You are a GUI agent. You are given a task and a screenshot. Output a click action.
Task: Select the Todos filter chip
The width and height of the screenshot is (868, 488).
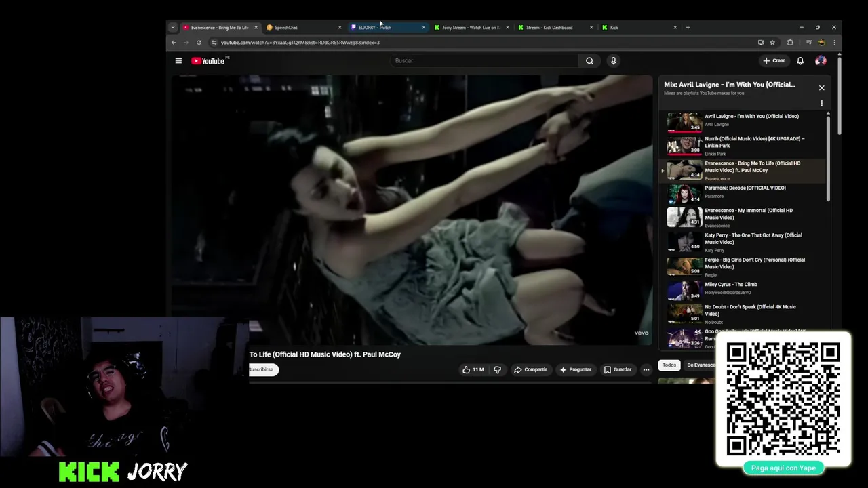coord(669,365)
